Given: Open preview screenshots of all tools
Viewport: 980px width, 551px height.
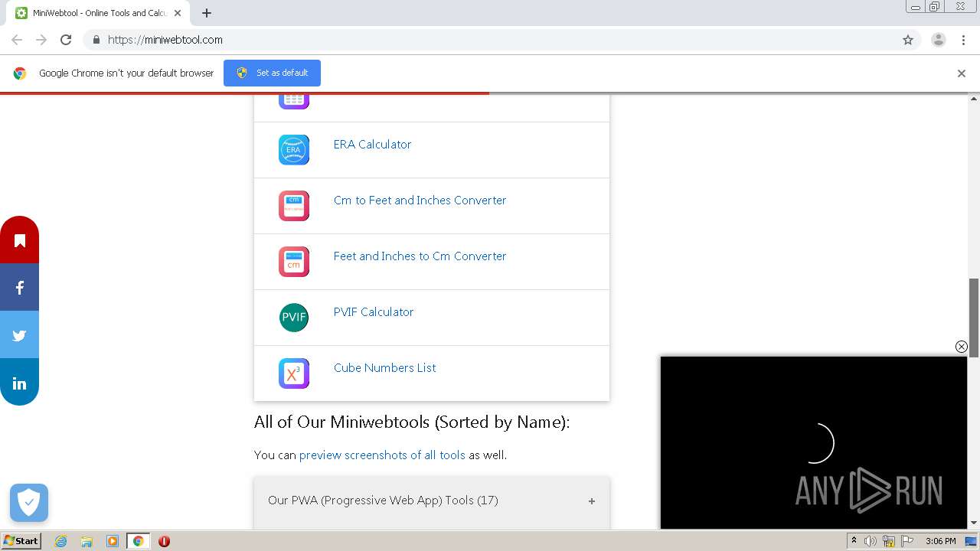Looking at the screenshot, I should [382, 455].
